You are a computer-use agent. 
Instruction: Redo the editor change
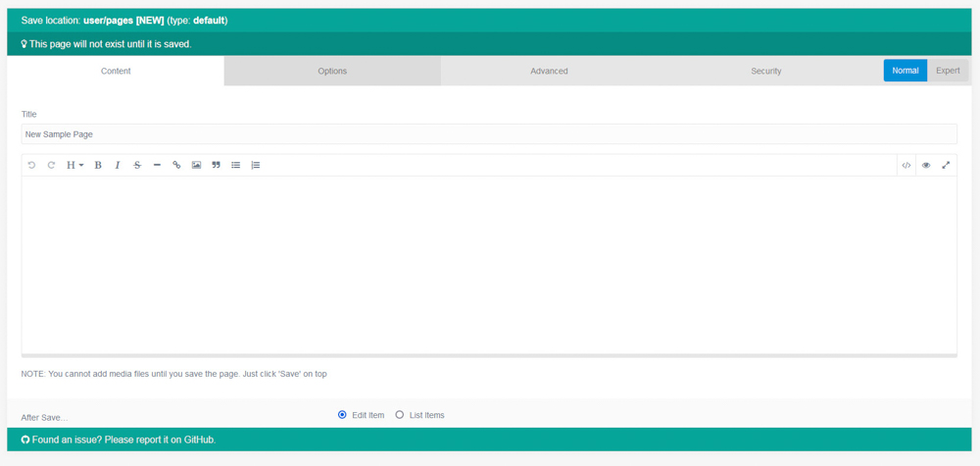point(51,165)
